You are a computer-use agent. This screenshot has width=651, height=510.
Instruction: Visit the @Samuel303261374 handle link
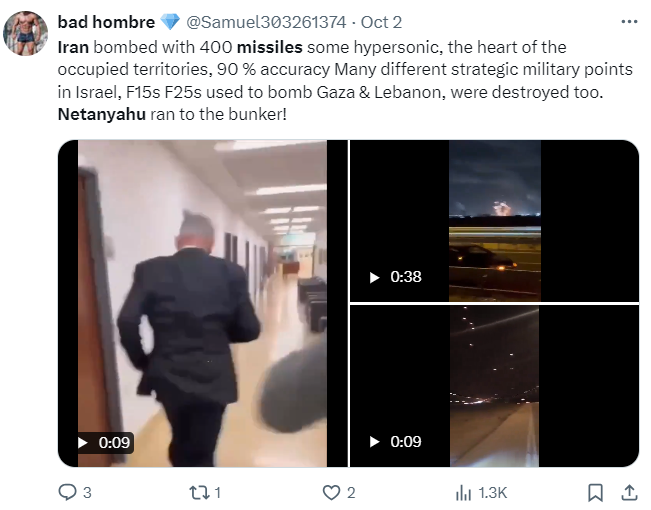click(x=266, y=22)
